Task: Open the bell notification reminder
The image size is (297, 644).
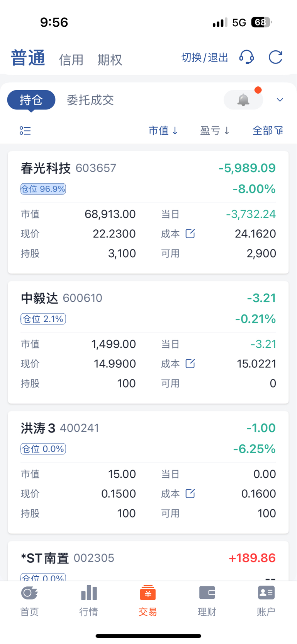Action: (x=243, y=100)
